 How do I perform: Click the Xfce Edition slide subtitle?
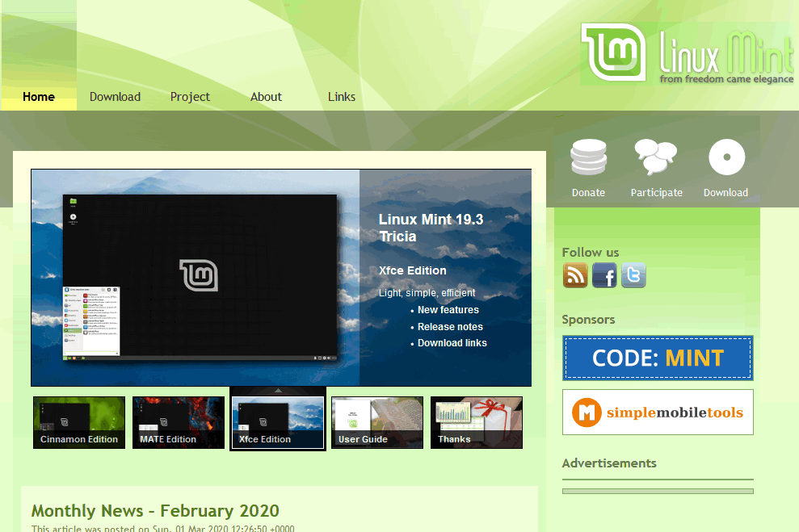(412, 270)
